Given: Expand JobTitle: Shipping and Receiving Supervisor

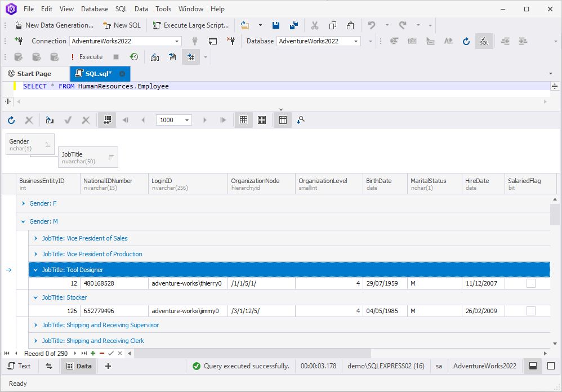Looking at the screenshot, I should pyautogui.click(x=35, y=325).
